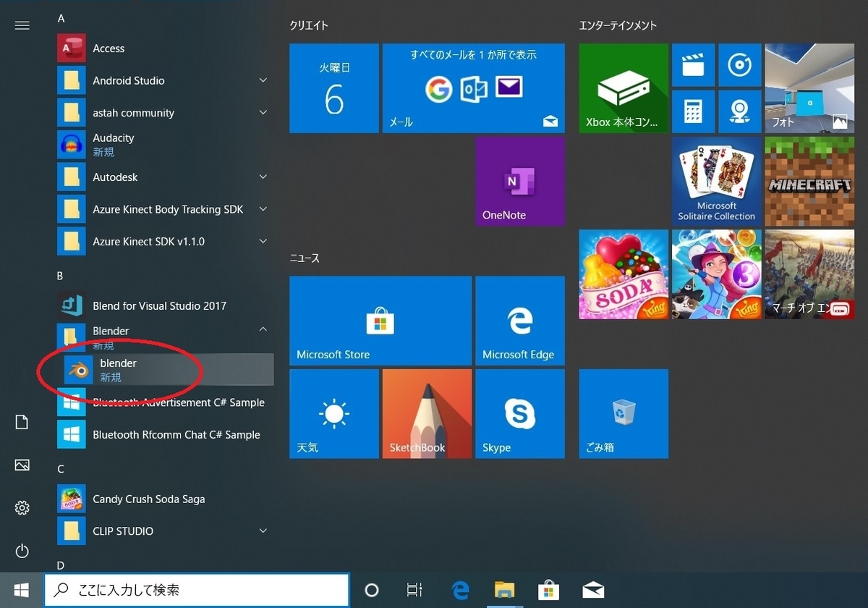Screen dimensions: 868x608
Task: Open Candy Crush Soda tile
Action: coord(624,274)
